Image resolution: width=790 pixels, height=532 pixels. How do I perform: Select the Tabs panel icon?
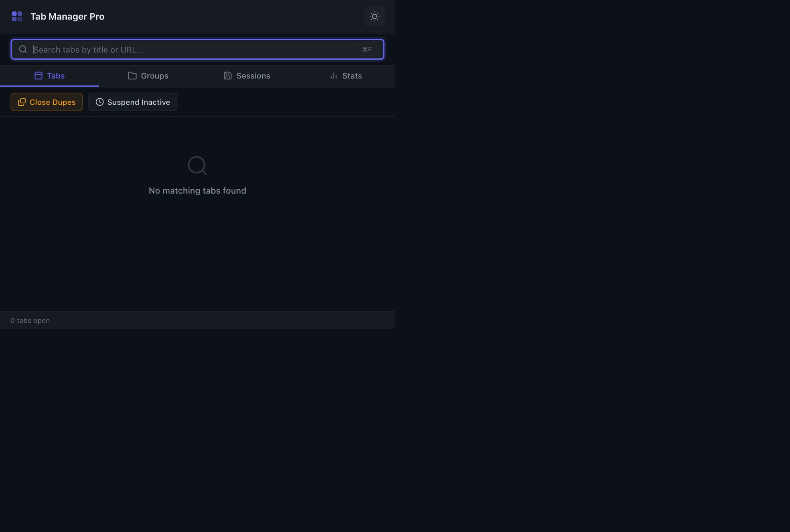[38, 75]
